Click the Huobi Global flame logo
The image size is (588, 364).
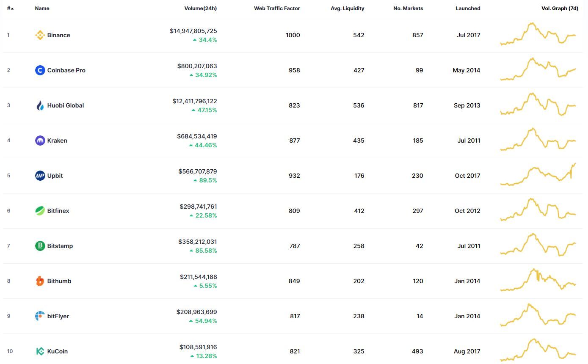coord(40,105)
